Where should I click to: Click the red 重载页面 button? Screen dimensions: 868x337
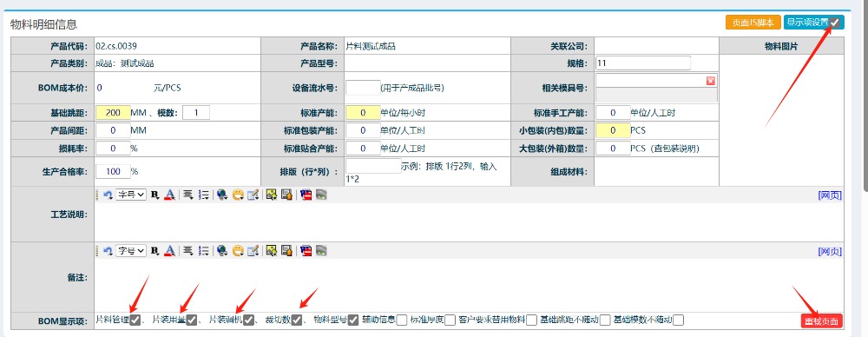[x=821, y=320]
